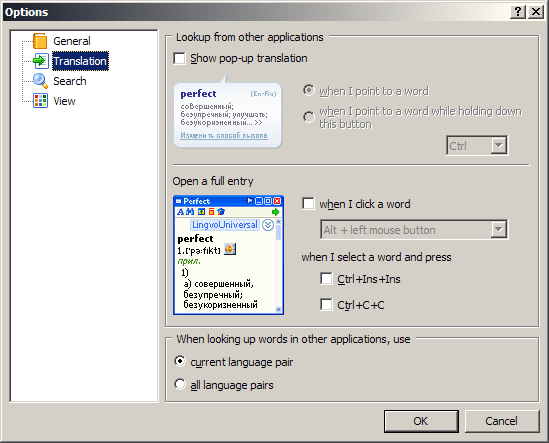This screenshot has height=443, width=549.
Task: Tick the Ctrl+Ins+Ins checkbox
Action: click(326, 279)
